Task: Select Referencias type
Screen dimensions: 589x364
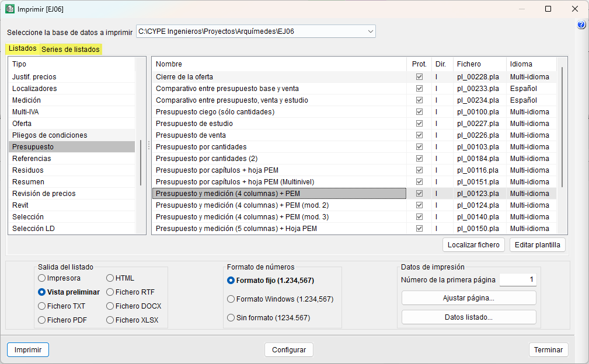Action: click(71, 158)
